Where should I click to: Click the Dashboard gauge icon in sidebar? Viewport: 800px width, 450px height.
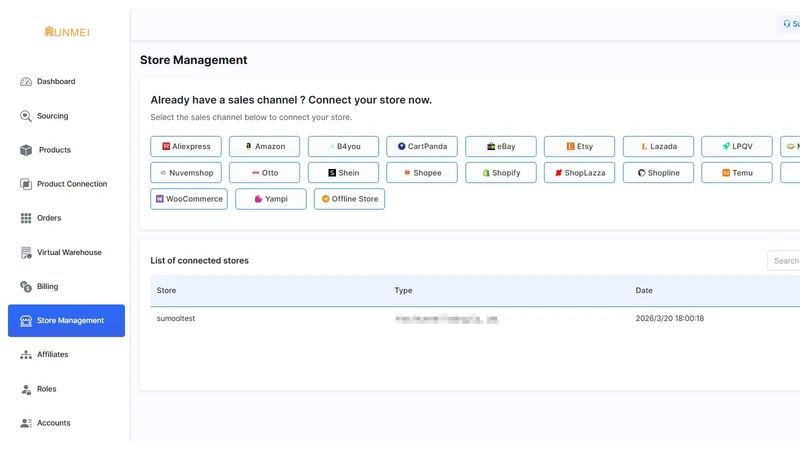26,82
